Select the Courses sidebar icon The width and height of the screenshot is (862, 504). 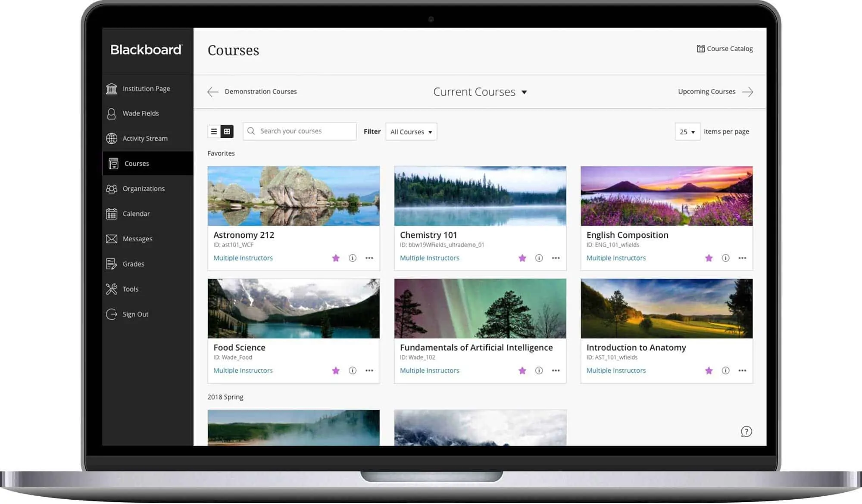[x=136, y=163]
